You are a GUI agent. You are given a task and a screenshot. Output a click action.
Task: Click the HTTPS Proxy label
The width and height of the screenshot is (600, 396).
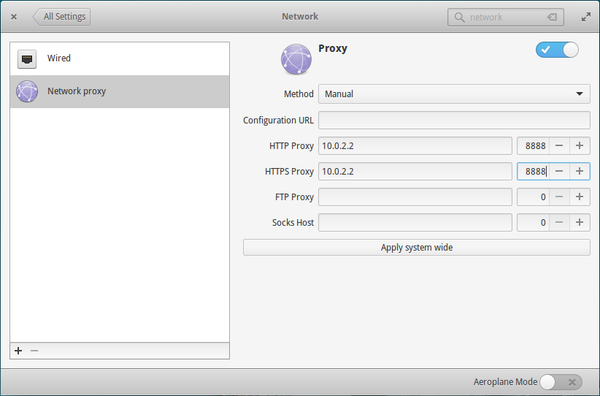[289, 171]
